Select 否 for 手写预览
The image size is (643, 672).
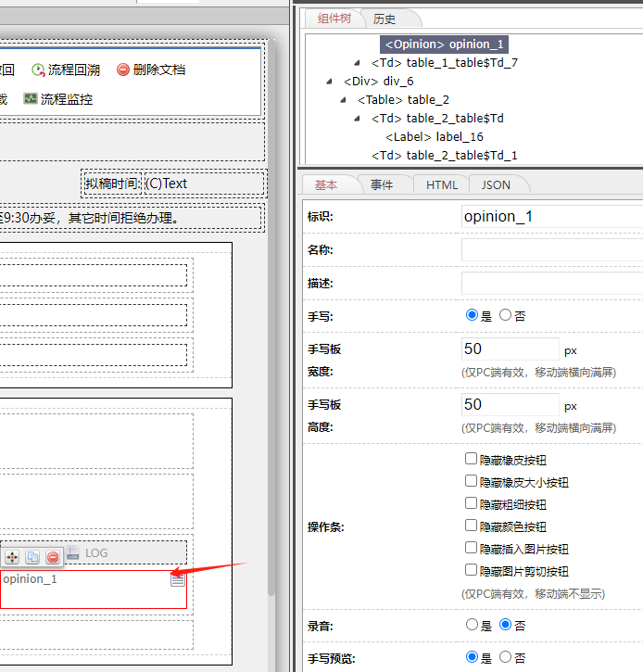[x=506, y=656]
